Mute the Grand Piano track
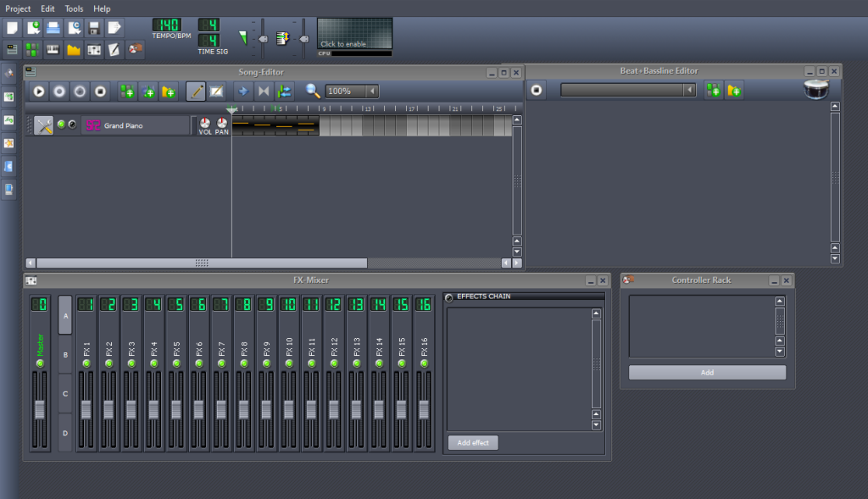Viewport: 868px width, 499px height. (x=61, y=125)
